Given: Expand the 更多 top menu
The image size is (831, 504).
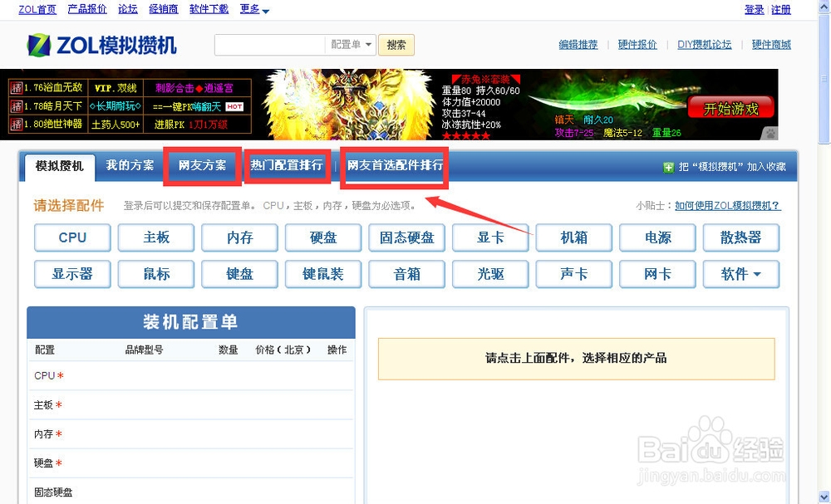Looking at the screenshot, I should (254, 9).
